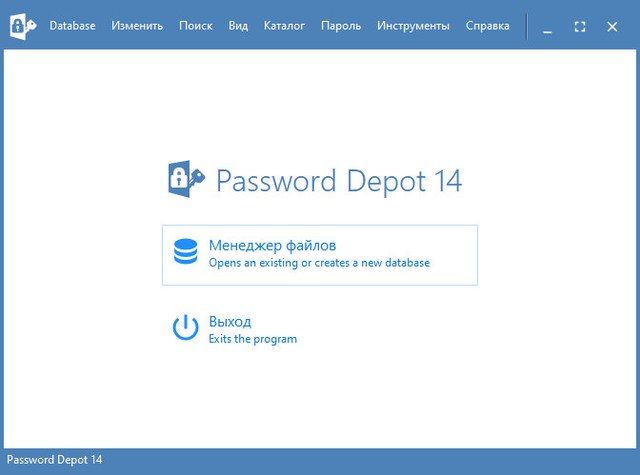Open the Каталог menu

tap(284, 26)
